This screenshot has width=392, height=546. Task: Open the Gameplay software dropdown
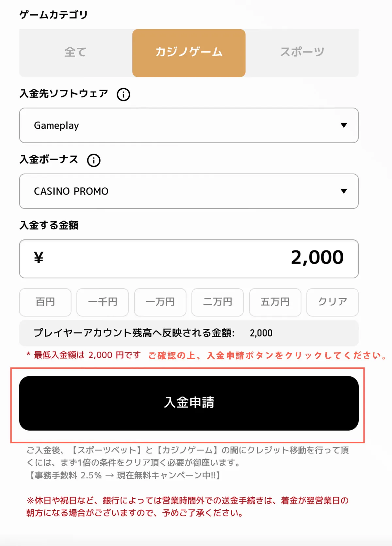[188, 126]
